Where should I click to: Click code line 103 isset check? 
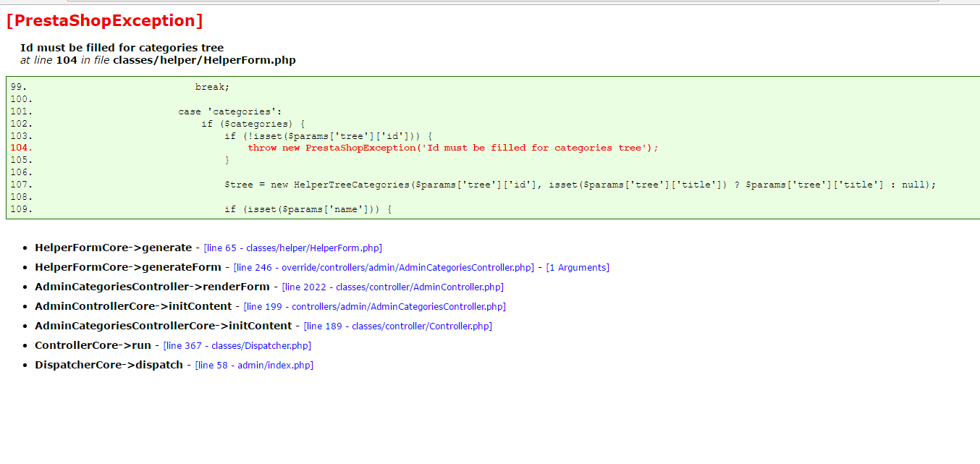[x=329, y=136]
